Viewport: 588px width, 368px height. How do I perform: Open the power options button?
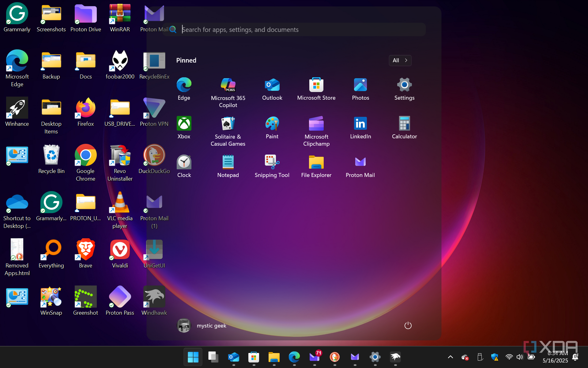click(x=408, y=325)
